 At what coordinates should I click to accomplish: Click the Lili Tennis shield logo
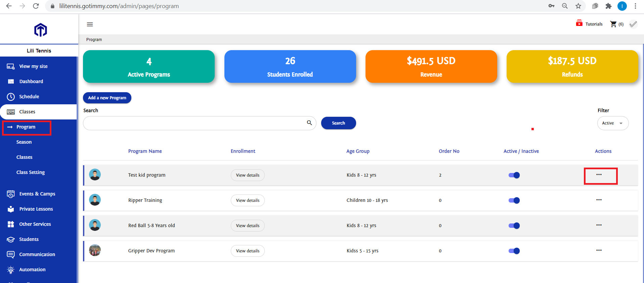click(41, 30)
